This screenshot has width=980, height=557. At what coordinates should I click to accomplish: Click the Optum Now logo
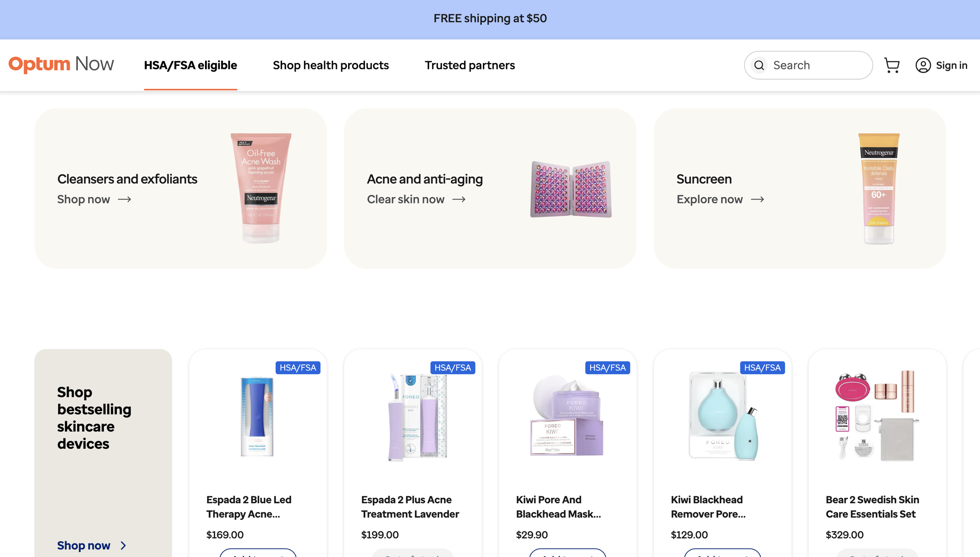pyautogui.click(x=61, y=64)
